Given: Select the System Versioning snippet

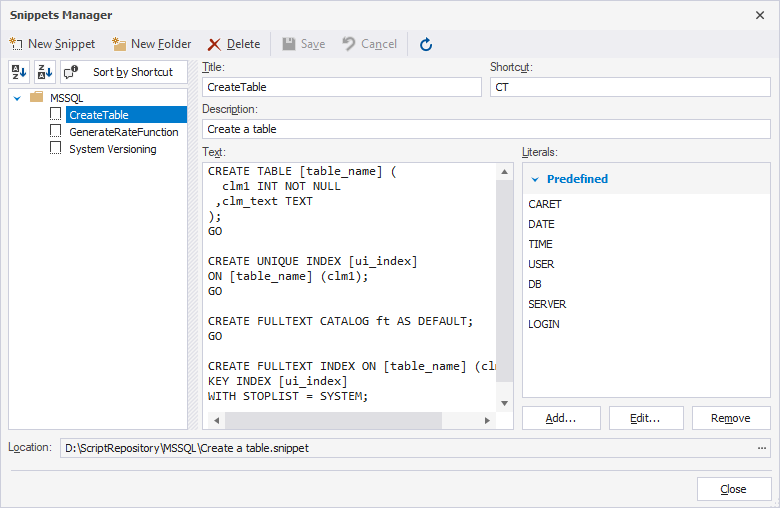Looking at the screenshot, I should pyautogui.click(x=112, y=149).
